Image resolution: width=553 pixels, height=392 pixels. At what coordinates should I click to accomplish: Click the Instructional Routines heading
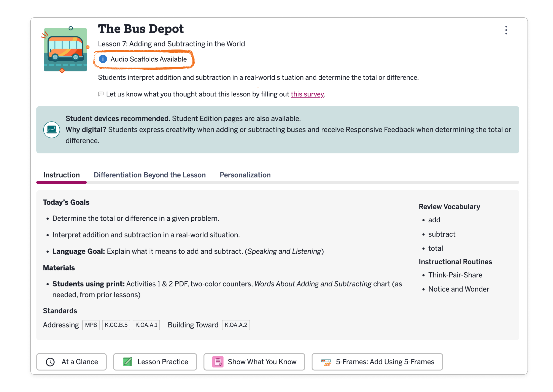455,262
